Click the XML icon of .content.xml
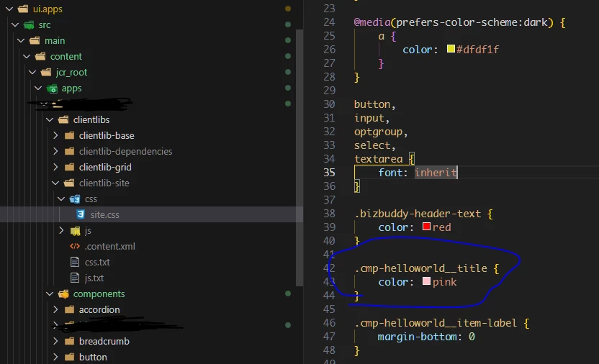 (x=75, y=246)
